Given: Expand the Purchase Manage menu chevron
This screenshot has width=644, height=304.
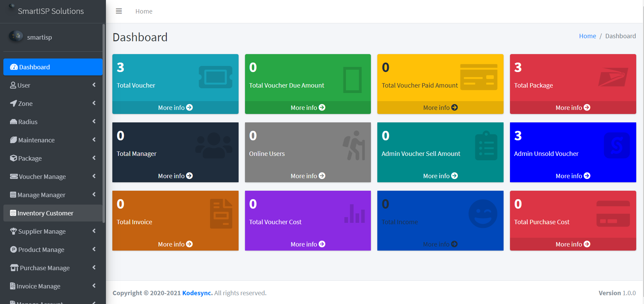Looking at the screenshot, I should tap(94, 267).
